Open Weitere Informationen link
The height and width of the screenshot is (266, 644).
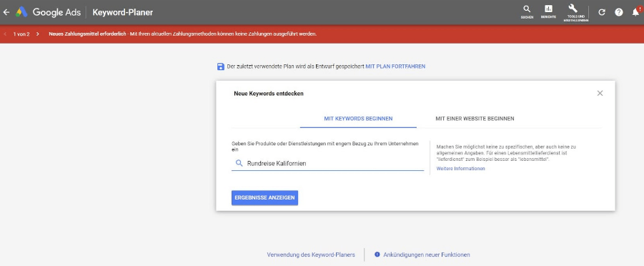(x=460, y=169)
